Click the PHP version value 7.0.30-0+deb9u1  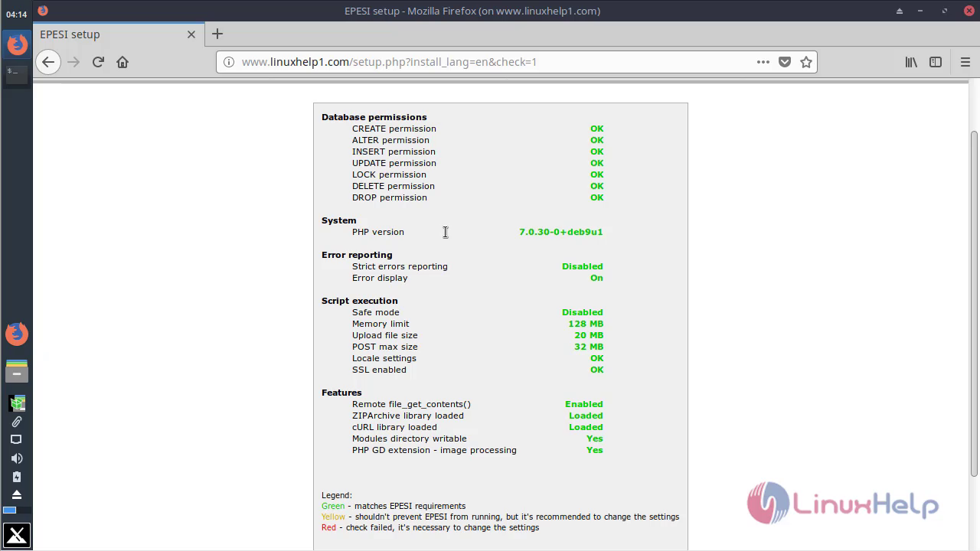point(561,232)
